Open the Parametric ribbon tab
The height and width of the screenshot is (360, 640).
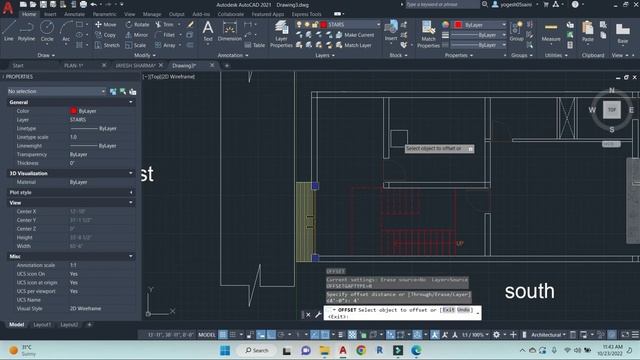(104, 14)
